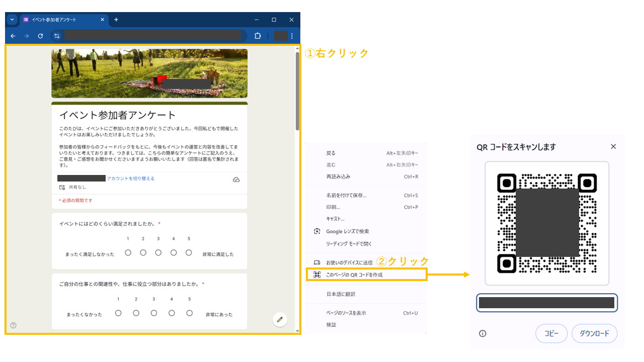Switch to the イベント参加者アンケート browser tab
This screenshot has height=362, width=644.
pyautogui.click(x=64, y=20)
